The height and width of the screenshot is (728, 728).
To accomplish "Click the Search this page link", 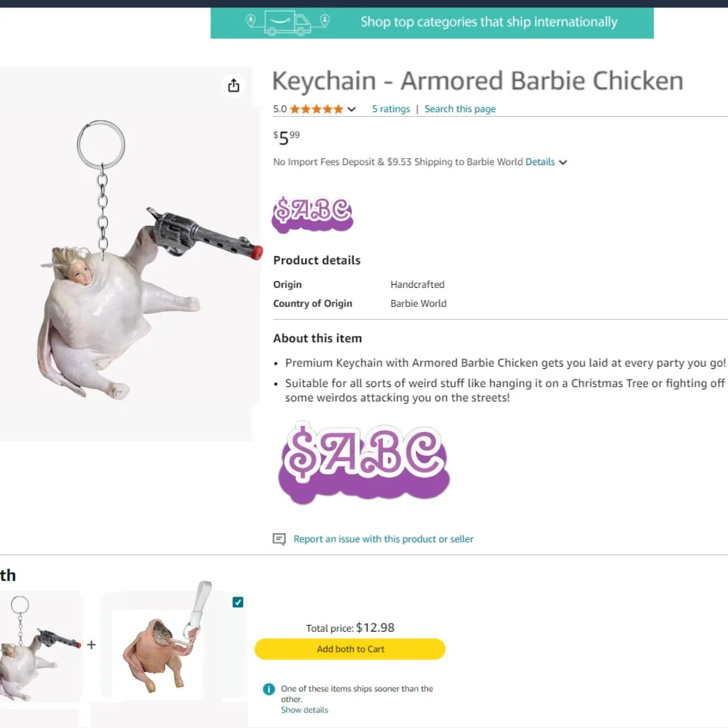I will coord(460,109).
